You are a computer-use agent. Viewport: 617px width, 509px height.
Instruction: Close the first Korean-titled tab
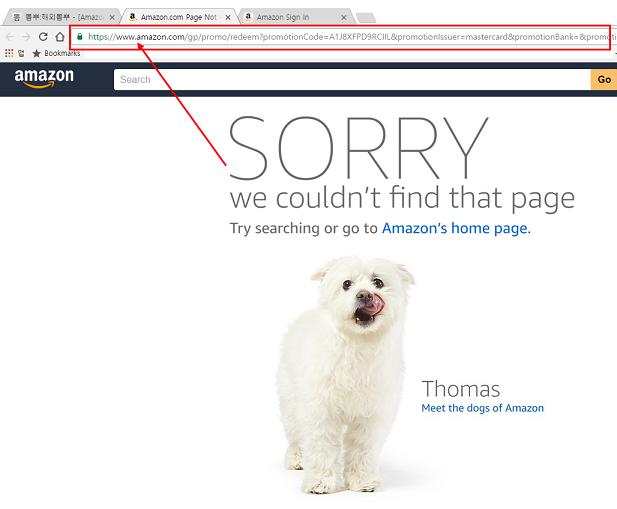pyautogui.click(x=112, y=17)
